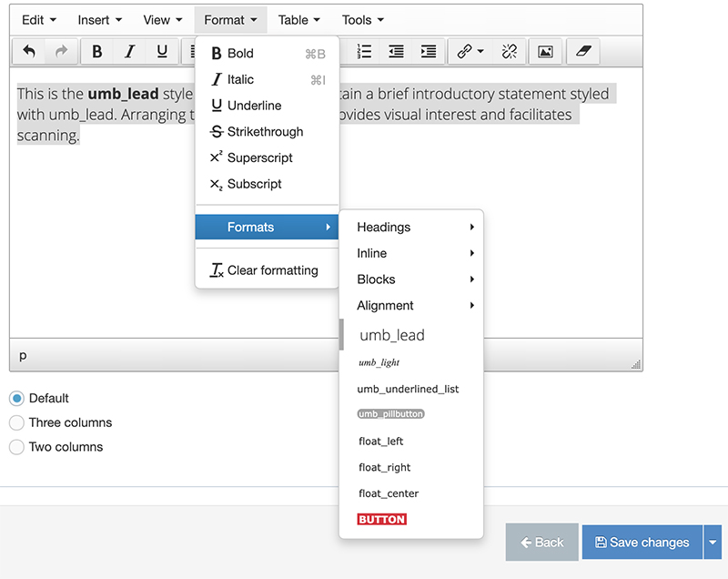
Task: Click the increase indent icon
Action: pyautogui.click(x=429, y=52)
